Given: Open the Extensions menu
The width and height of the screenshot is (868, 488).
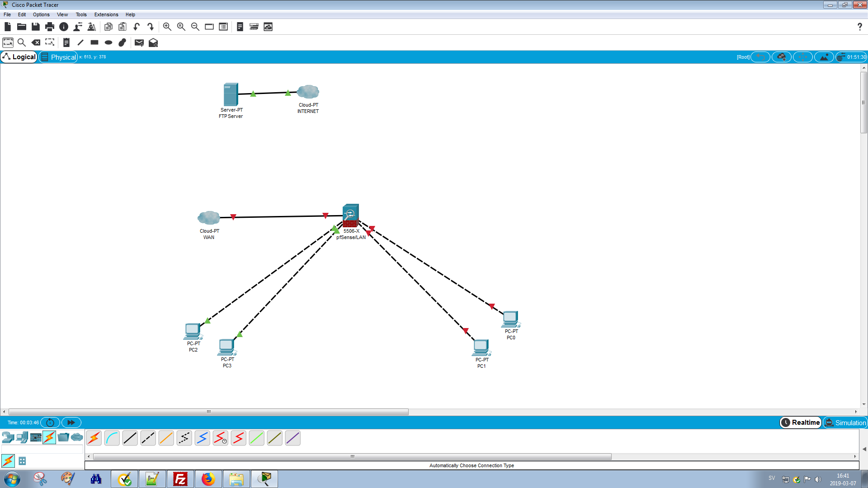Looking at the screenshot, I should click(106, 14).
